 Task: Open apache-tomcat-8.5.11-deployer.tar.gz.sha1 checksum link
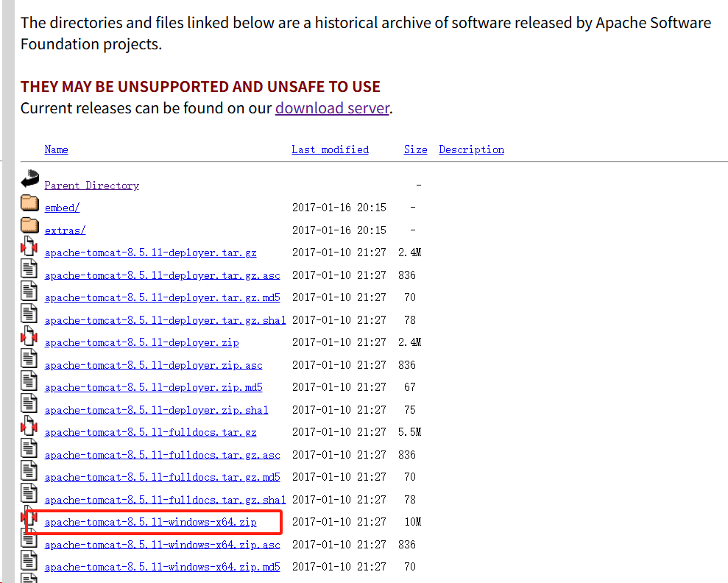click(x=166, y=320)
